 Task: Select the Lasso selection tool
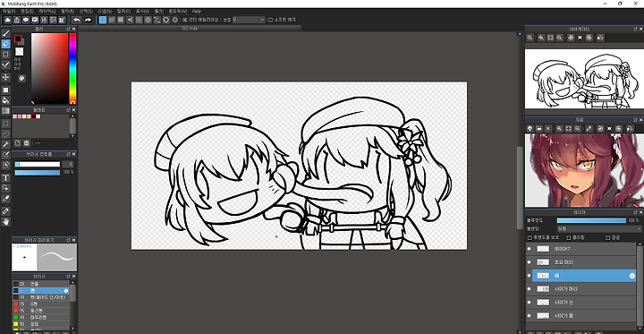[5, 133]
